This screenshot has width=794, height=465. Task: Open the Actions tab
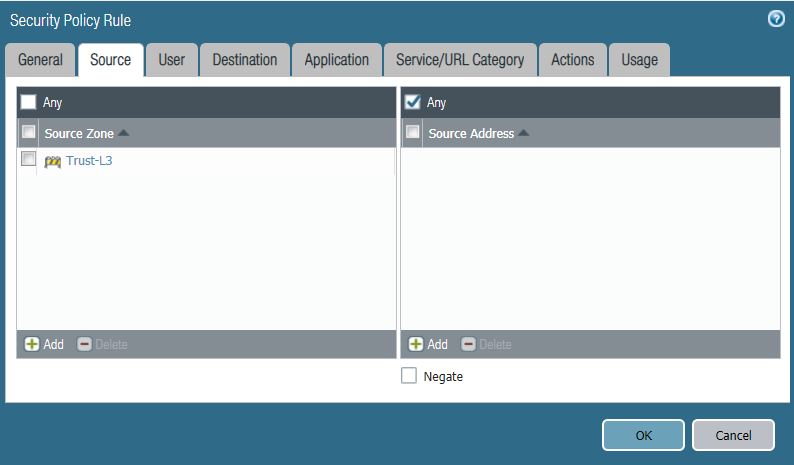[573, 60]
